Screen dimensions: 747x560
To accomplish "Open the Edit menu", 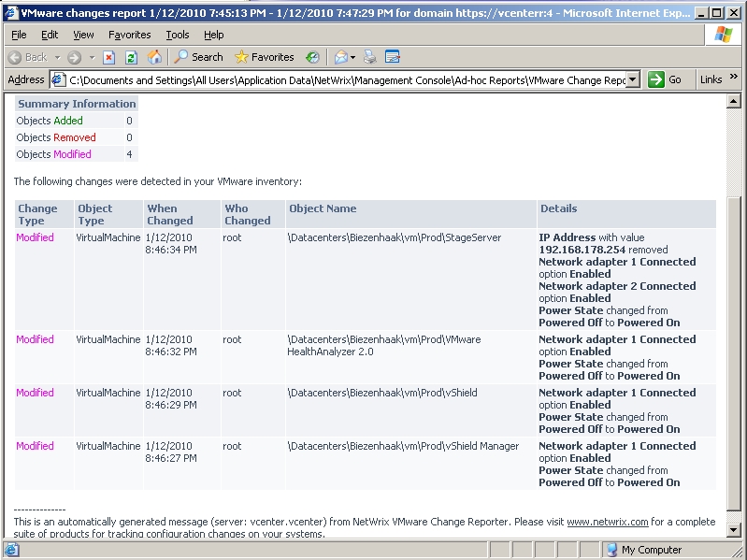I will [x=50, y=35].
